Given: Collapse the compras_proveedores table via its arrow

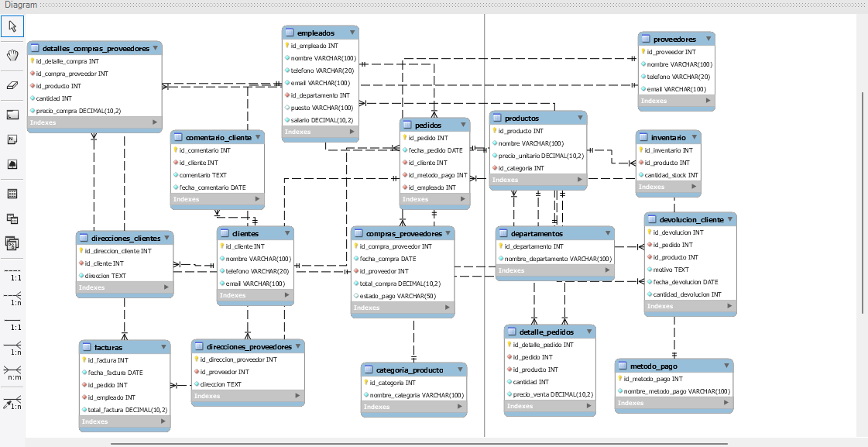Looking at the screenshot, I should pos(448,233).
